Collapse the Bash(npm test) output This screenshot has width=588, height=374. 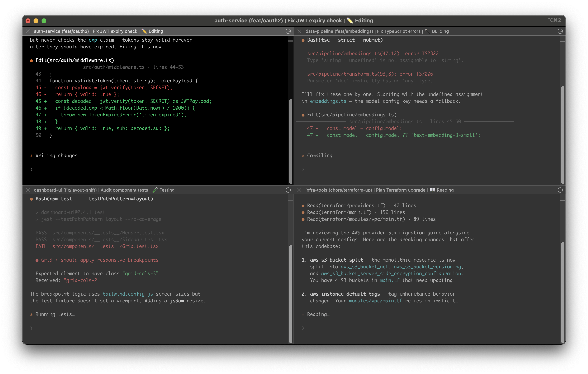click(94, 199)
